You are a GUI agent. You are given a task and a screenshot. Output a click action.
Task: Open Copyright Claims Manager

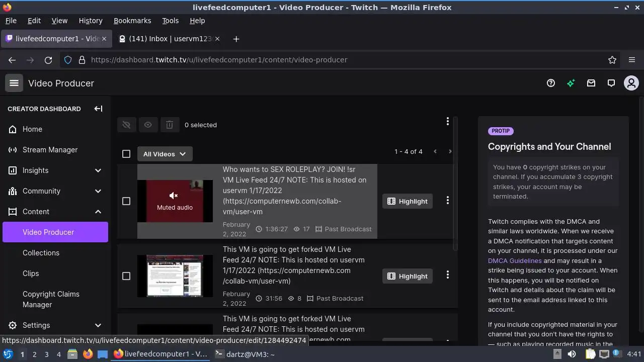pyautogui.click(x=55, y=299)
